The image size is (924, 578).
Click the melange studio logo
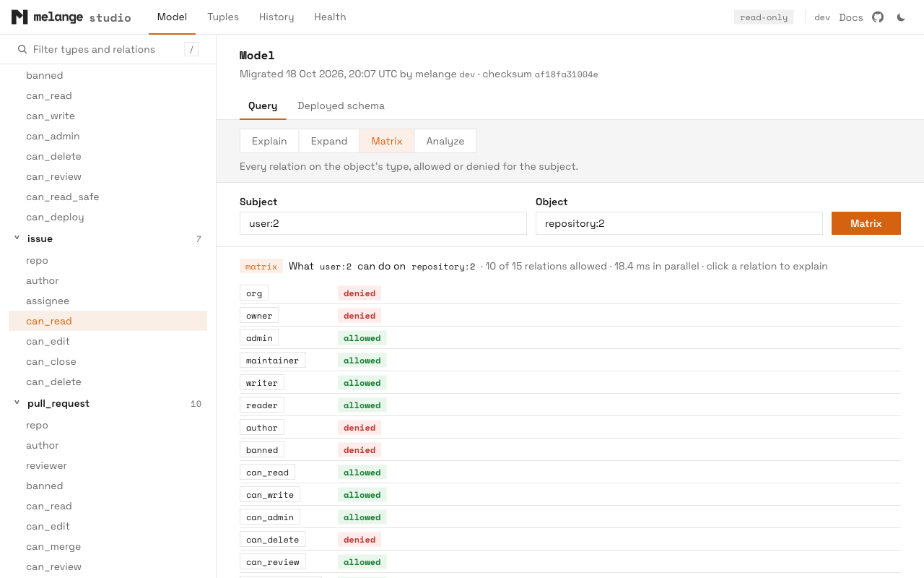click(x=71, y=17)
